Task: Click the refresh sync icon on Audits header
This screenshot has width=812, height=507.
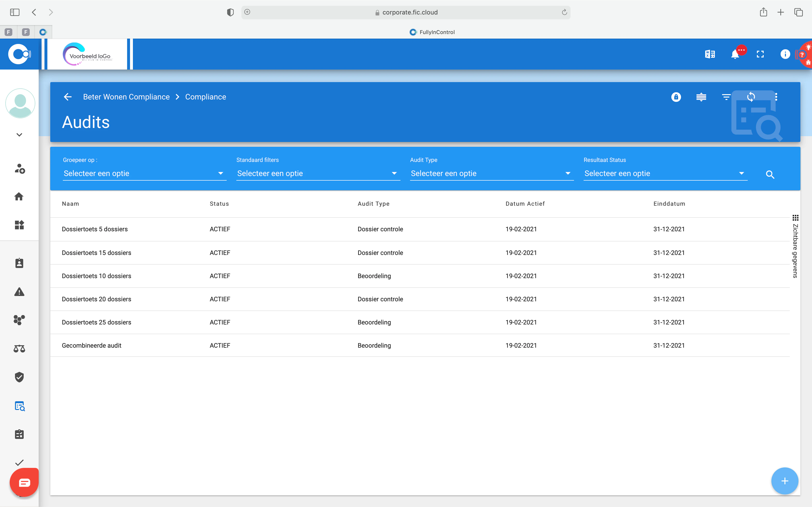Action: click(x=751, y=97)
